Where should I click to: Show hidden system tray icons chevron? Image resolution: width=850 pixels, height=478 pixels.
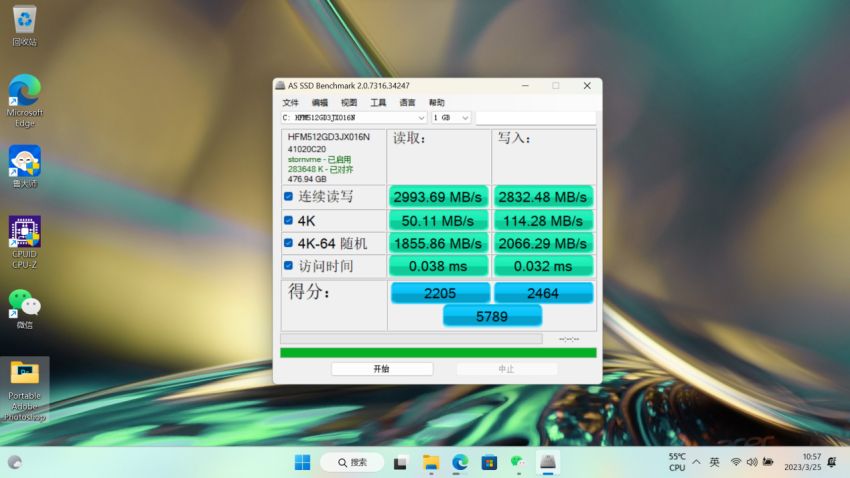pyautogui.click(x=696, y=462)
